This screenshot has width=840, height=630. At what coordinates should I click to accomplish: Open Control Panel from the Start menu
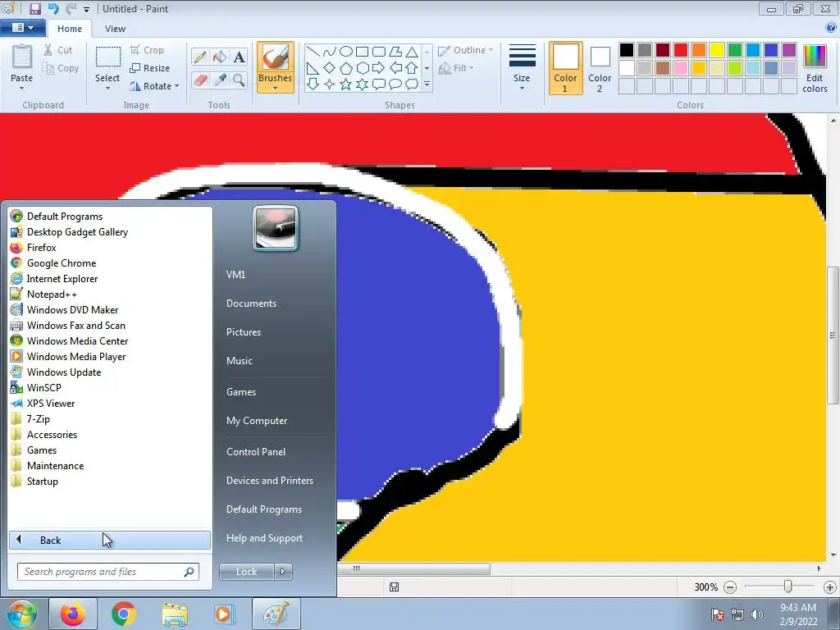click(256, 452)
